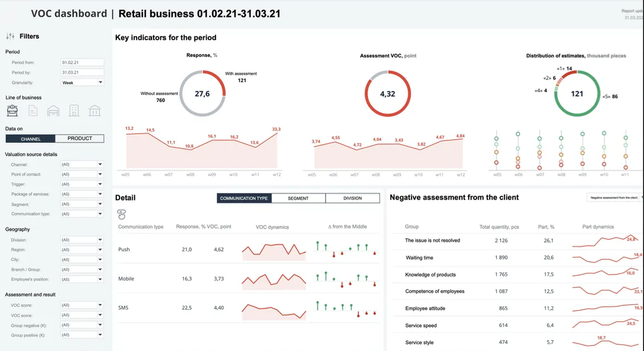Click the Period from date field
Screen dimensions: 644x351
point(82,62)
